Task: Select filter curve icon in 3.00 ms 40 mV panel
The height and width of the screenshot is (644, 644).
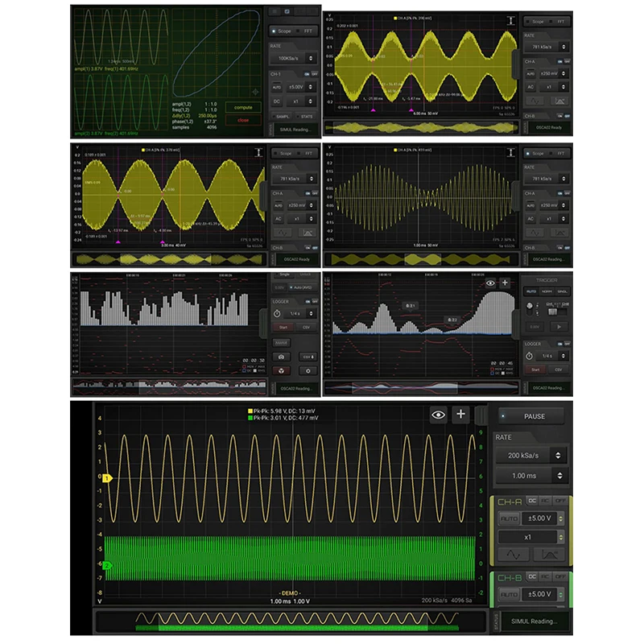Action: [308, 233]
